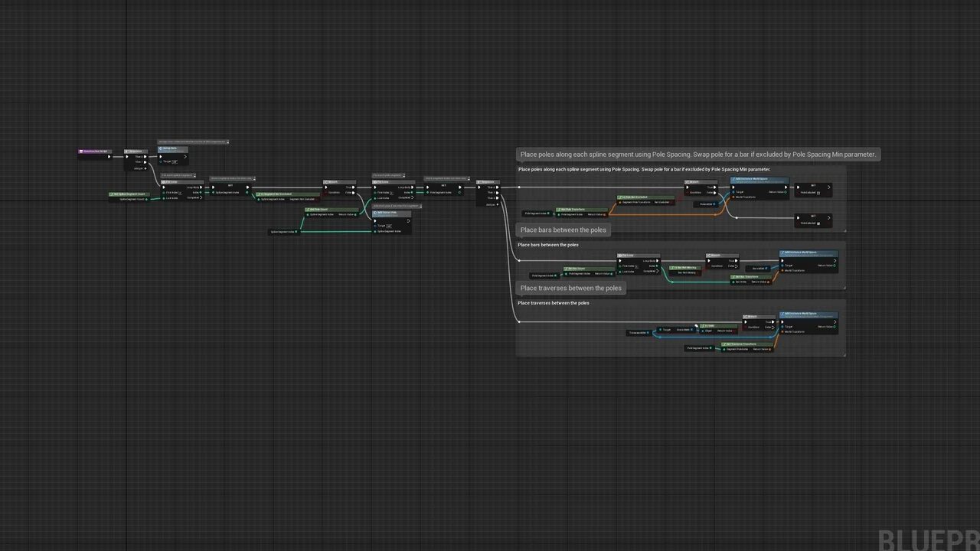980x551 pixels.
Task: Select the purple Construction Script event node
Action: (95, 152)
